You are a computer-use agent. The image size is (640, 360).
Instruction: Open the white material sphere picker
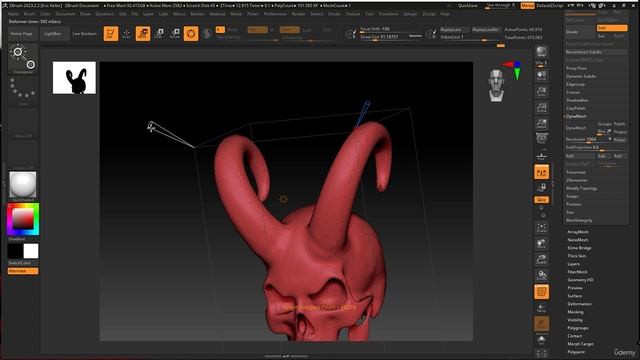point(23,186)
